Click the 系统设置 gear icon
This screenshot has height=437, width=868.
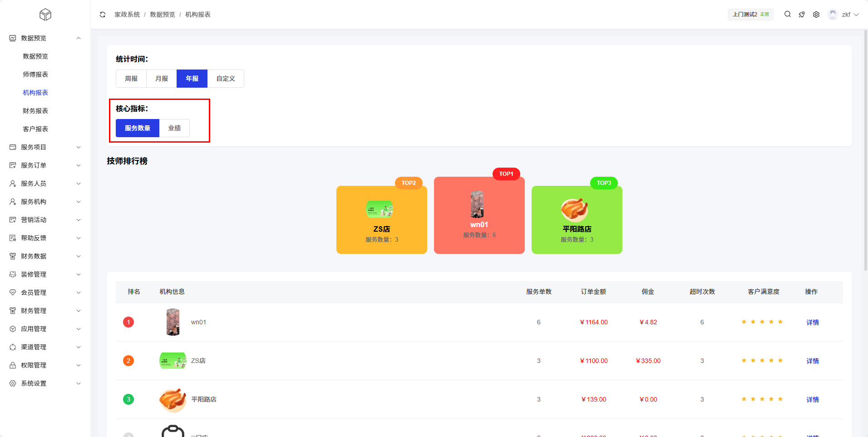click(13, 383)
